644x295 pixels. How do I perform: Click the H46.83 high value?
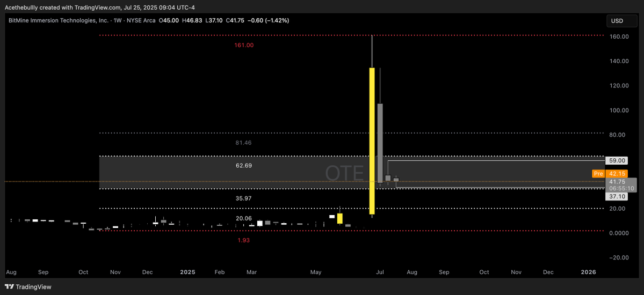193,20
